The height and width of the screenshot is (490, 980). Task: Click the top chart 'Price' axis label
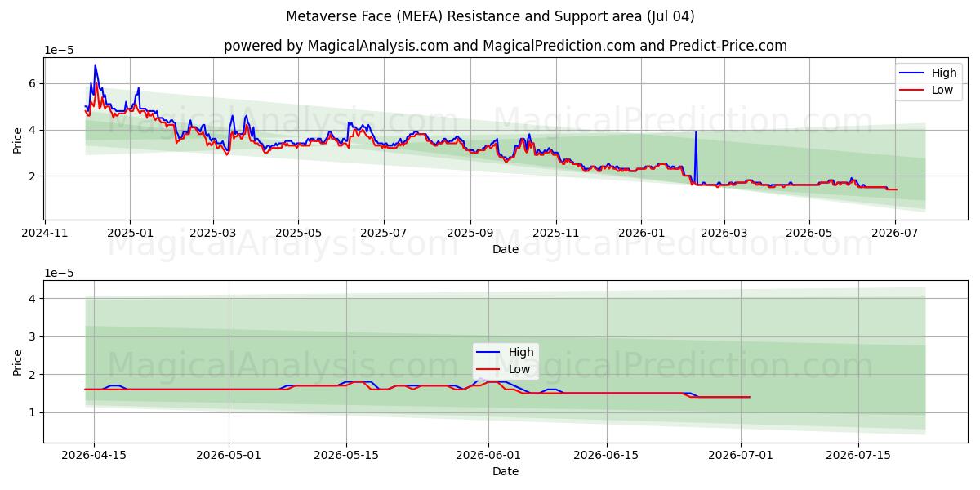coord(18,140)
